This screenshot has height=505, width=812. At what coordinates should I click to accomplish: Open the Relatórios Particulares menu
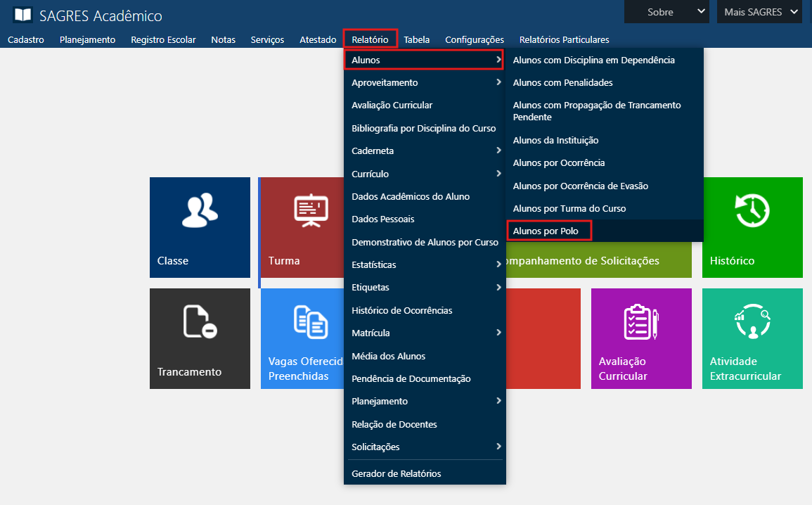(564, 39)
